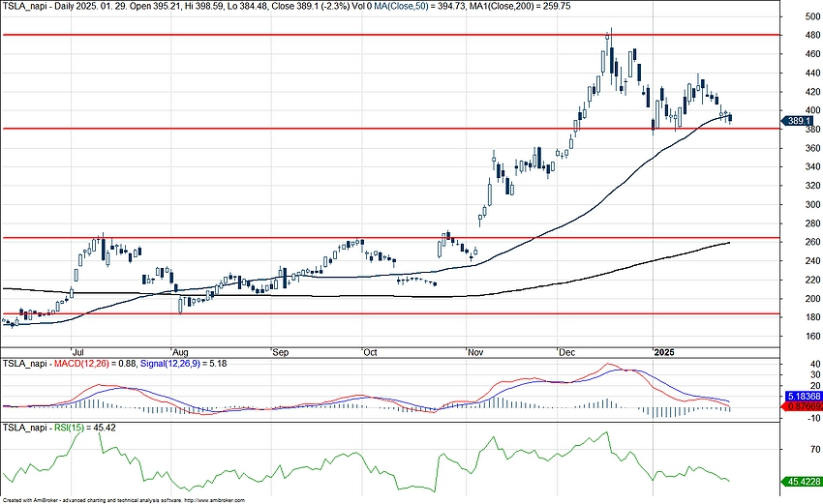Open the www.amibroker.com footer link
Viewport: 823px width, 504px height.
pos(214,501)
